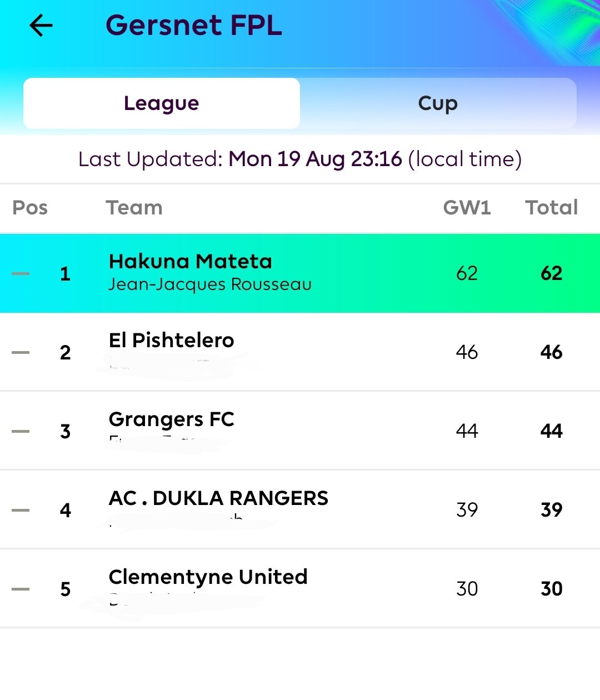
Task: Click rank movement dash beside position 3
Action: [x=21, y=431]
